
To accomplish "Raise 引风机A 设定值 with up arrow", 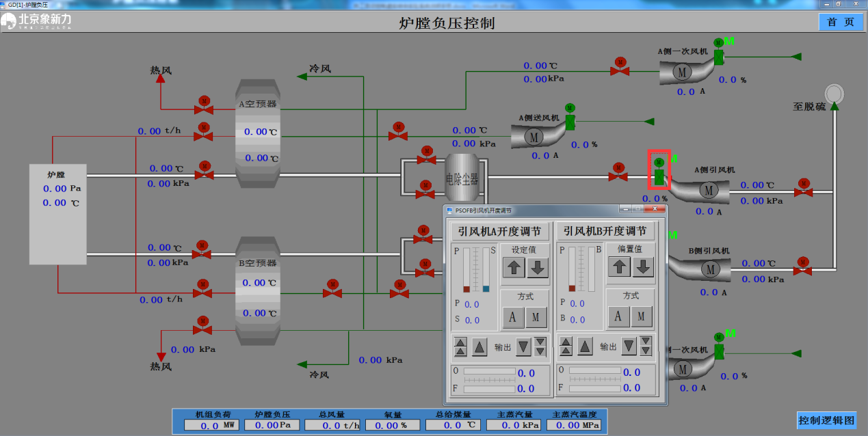I will 514,267.
